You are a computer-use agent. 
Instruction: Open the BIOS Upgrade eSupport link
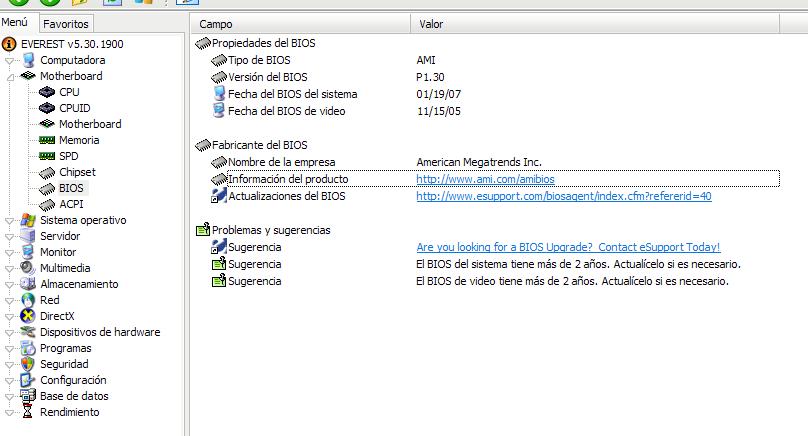(568, 247)
